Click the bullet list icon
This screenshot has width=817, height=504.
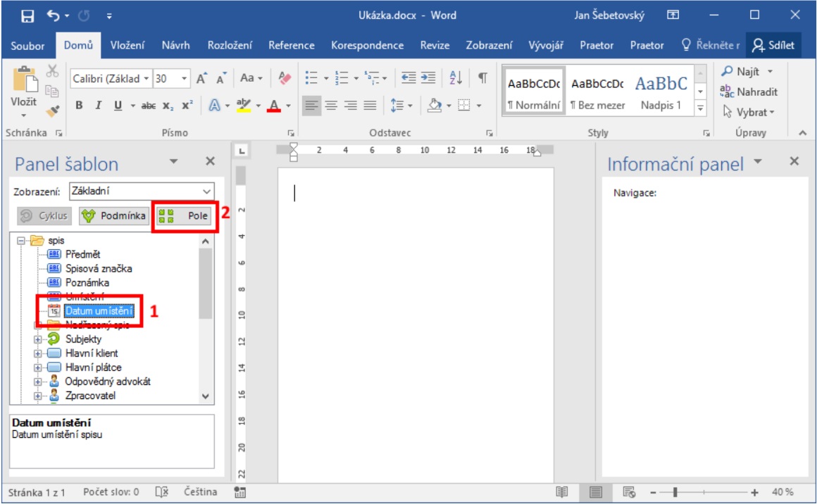(x=311, y=79)
